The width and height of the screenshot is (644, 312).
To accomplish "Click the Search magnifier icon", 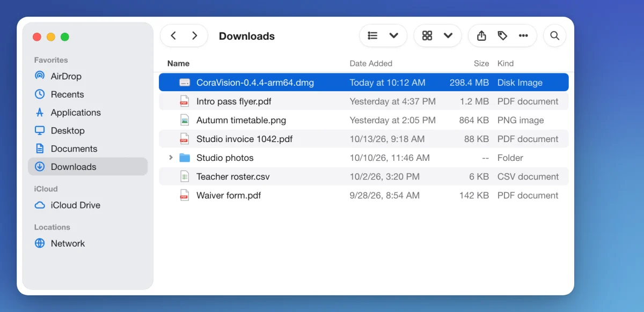I will (555, 36).
